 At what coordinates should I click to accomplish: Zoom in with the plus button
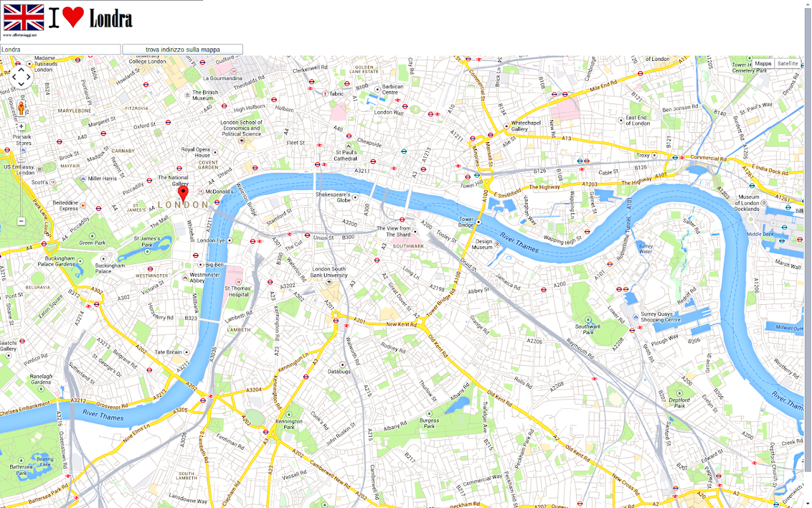tap(21, 126)
